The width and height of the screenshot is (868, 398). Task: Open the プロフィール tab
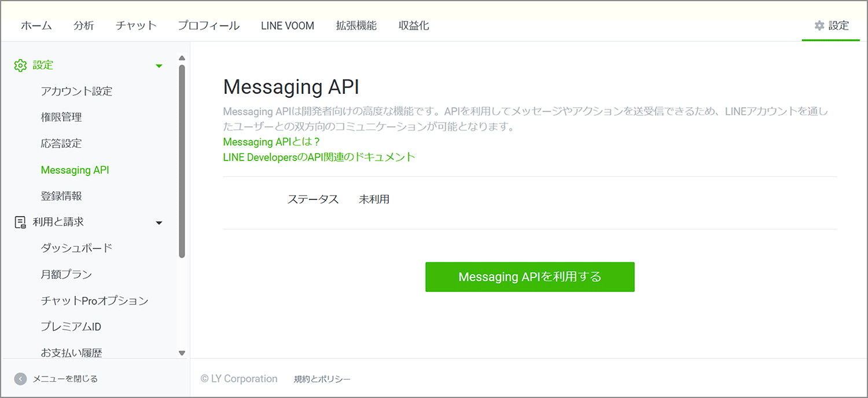(208, 25)
